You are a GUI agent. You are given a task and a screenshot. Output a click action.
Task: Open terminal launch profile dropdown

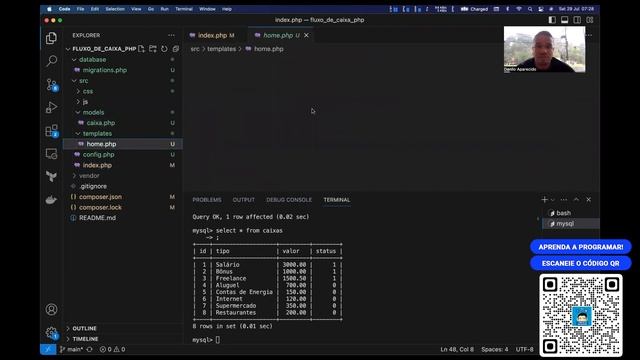(553, 200)
